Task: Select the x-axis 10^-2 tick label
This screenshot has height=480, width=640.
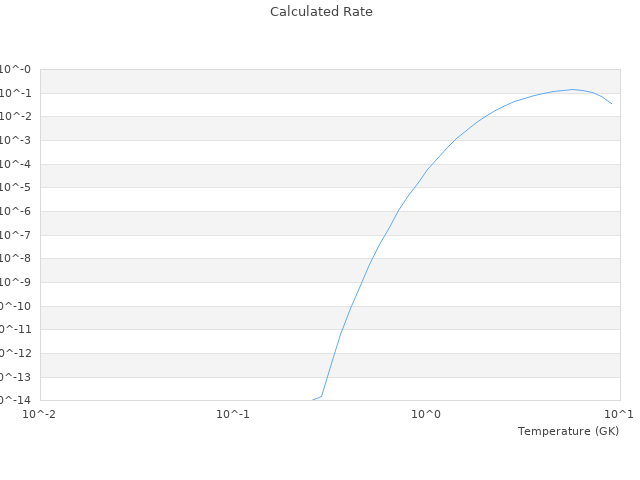Action: pos(40,414)
